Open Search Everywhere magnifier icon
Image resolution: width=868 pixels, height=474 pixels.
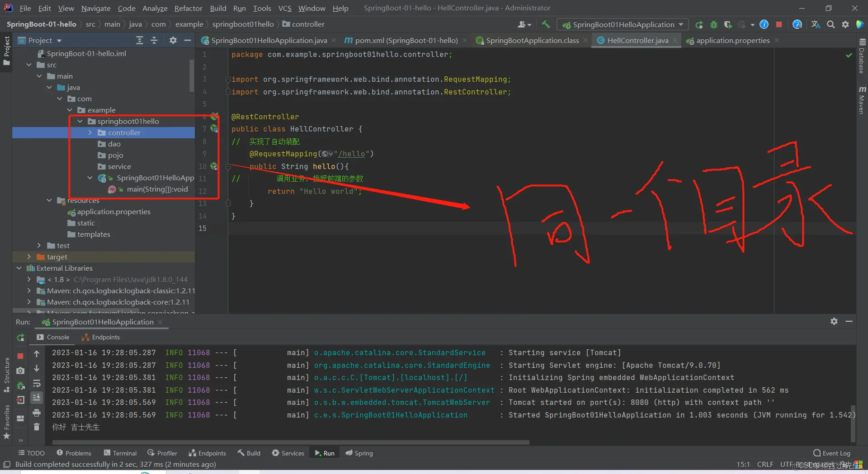(830, 24)
